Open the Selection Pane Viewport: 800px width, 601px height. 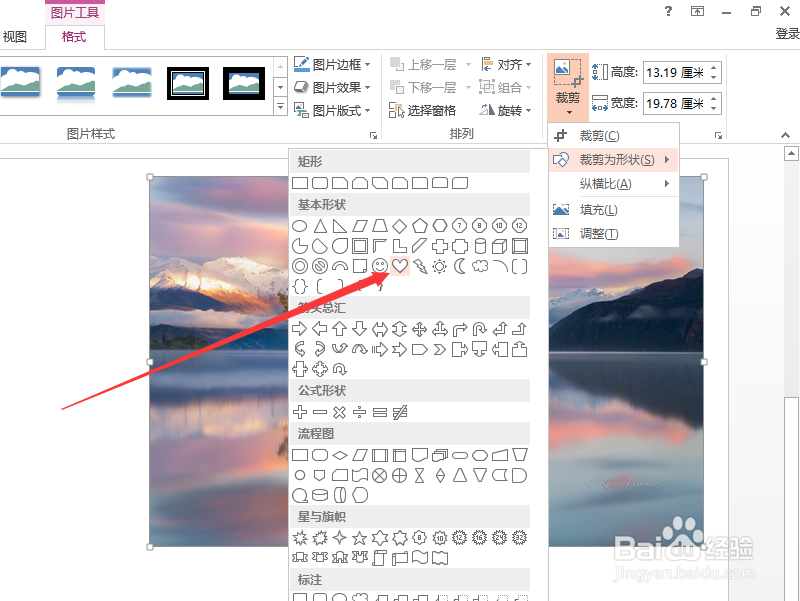[x=423, y=110]
